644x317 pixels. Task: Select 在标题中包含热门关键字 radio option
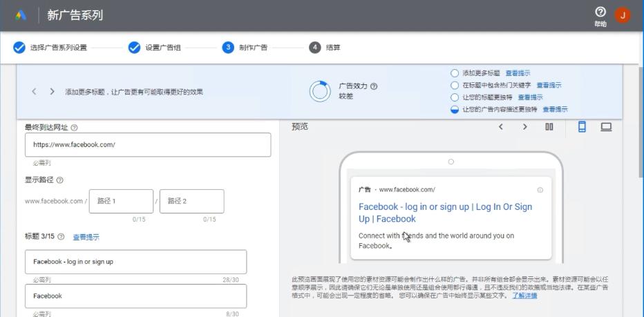pos(454,86)
